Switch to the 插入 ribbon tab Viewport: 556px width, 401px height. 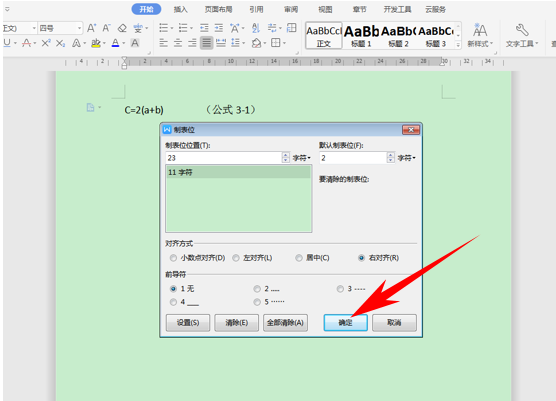[180, 10]
